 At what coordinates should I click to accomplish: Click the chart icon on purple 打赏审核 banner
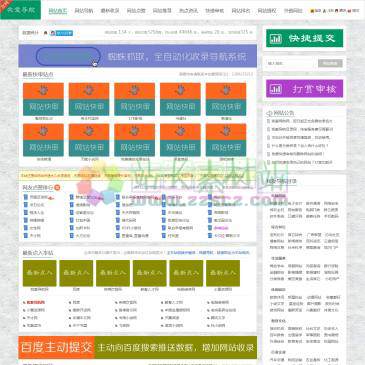click(x=276, y=89)
